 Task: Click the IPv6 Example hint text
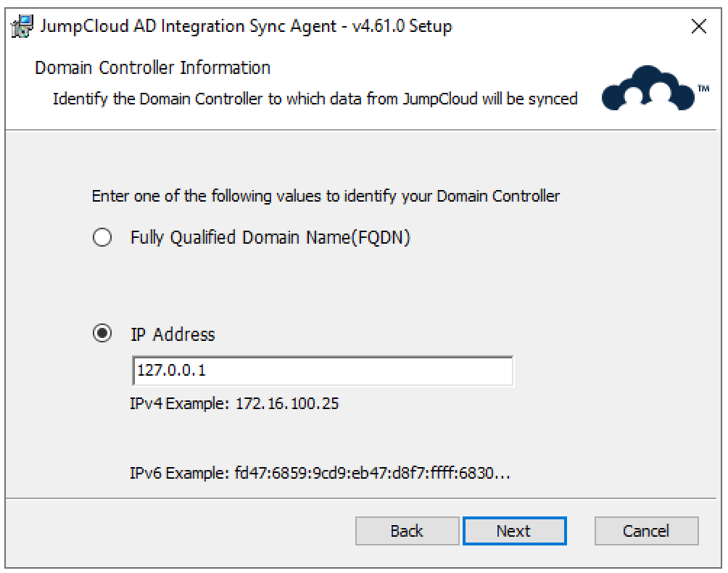(x=320, y=475)
